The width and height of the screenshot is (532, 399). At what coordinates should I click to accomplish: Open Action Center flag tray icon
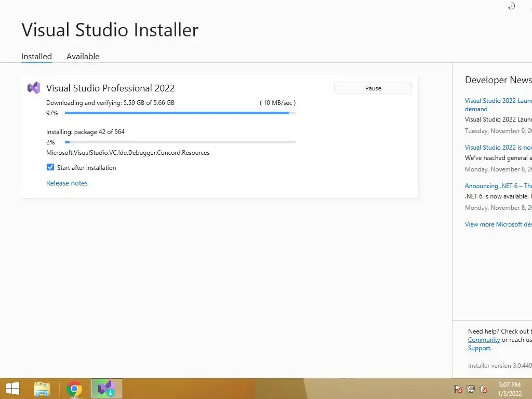pyautogui.click(x=458, y=389)
